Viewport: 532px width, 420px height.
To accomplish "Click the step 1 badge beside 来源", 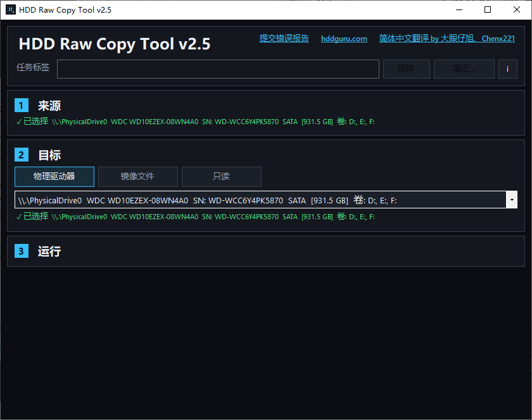I will pyautogui.click(x=21, y=105).
